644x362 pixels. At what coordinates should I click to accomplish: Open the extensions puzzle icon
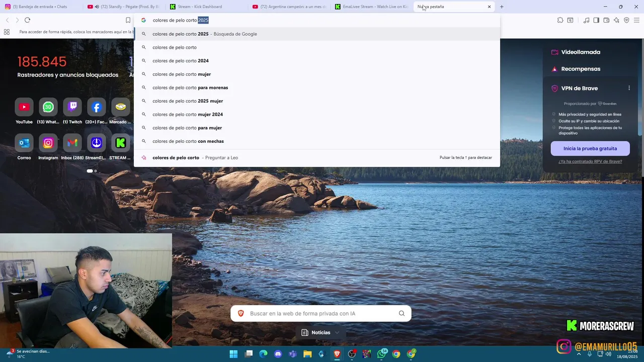coord(560,20)
